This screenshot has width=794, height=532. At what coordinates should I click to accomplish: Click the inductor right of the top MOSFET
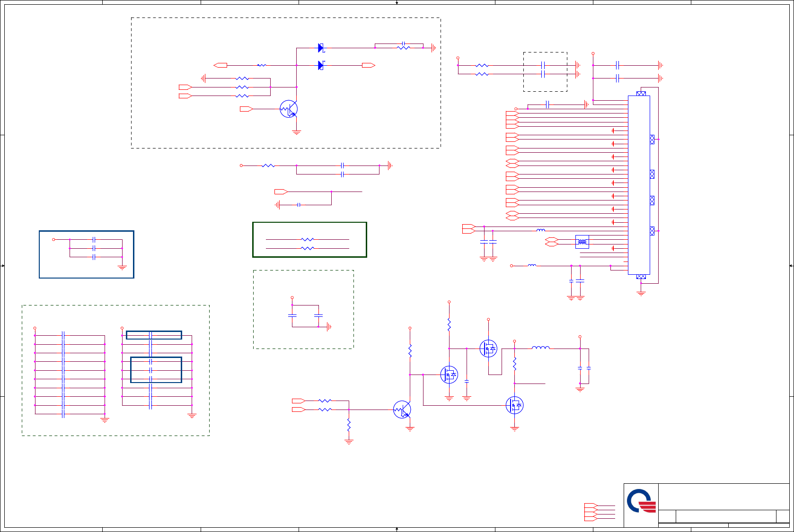(541, 348)
